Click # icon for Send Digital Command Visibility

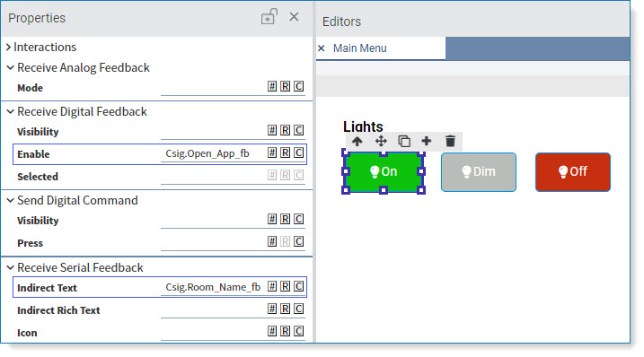tap(272, 219)
